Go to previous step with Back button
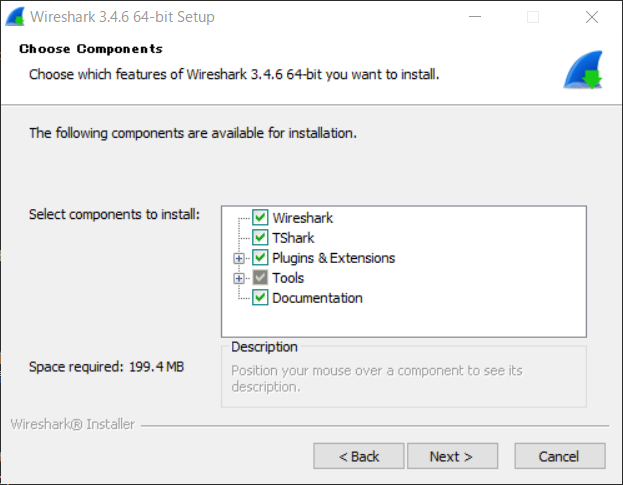 coord(359,456)
